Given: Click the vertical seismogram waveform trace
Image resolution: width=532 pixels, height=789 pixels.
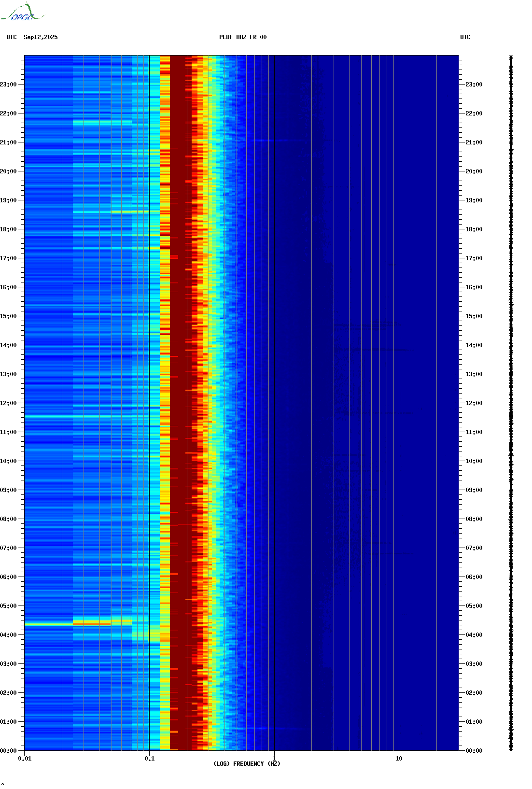Looking at the screenshot, I should tap(511, 403).
